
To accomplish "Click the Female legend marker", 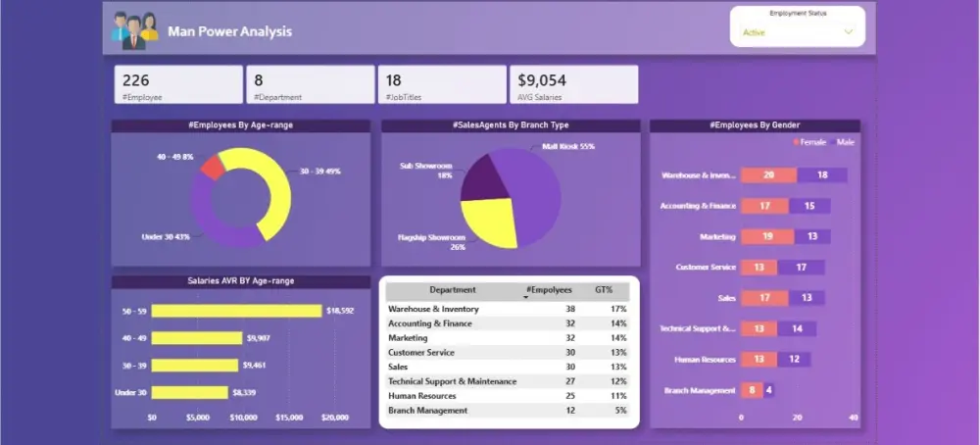I will coord(796,142).
